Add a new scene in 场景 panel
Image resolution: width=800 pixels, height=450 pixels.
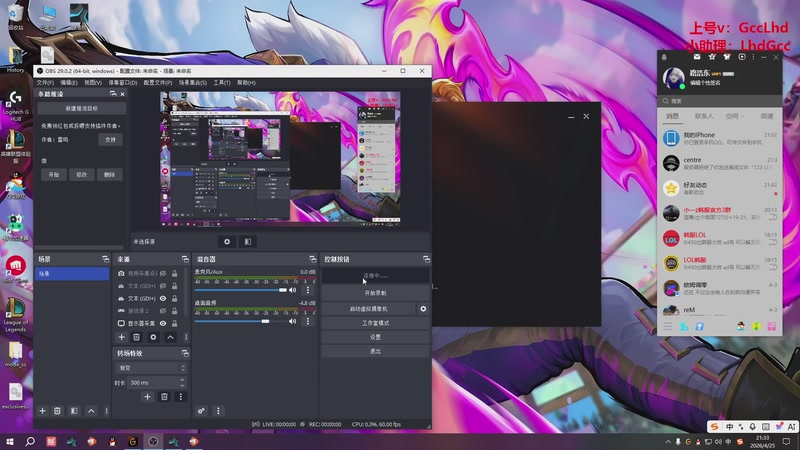point(42,411)
